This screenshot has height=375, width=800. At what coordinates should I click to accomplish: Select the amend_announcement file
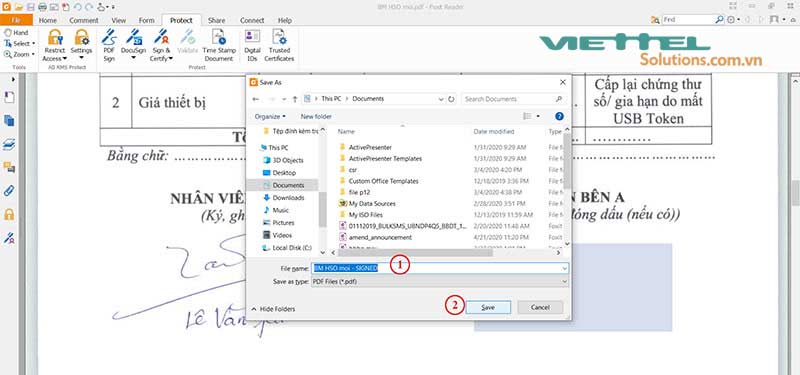[380, 237]
